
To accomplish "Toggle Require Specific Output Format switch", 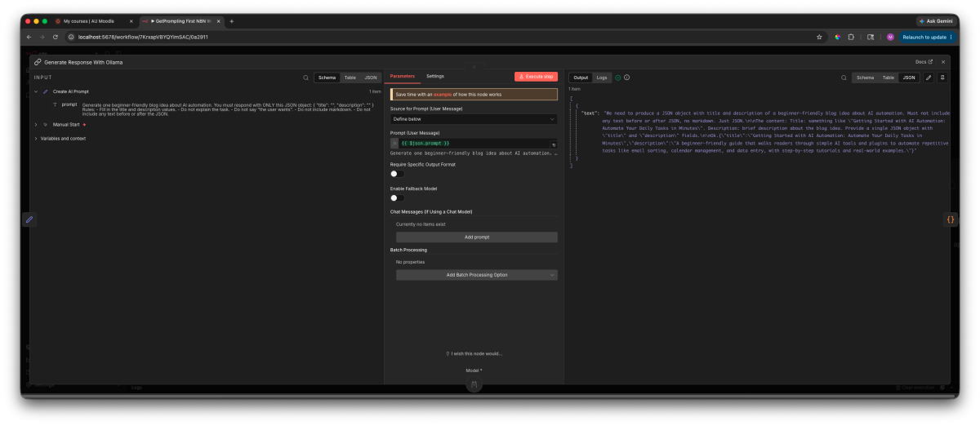I will (x=397, y=174).
